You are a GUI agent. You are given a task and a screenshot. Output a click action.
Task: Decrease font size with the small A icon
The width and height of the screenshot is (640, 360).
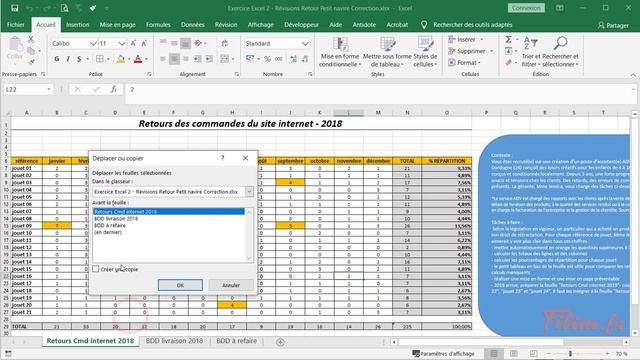[x=144, y=43]
